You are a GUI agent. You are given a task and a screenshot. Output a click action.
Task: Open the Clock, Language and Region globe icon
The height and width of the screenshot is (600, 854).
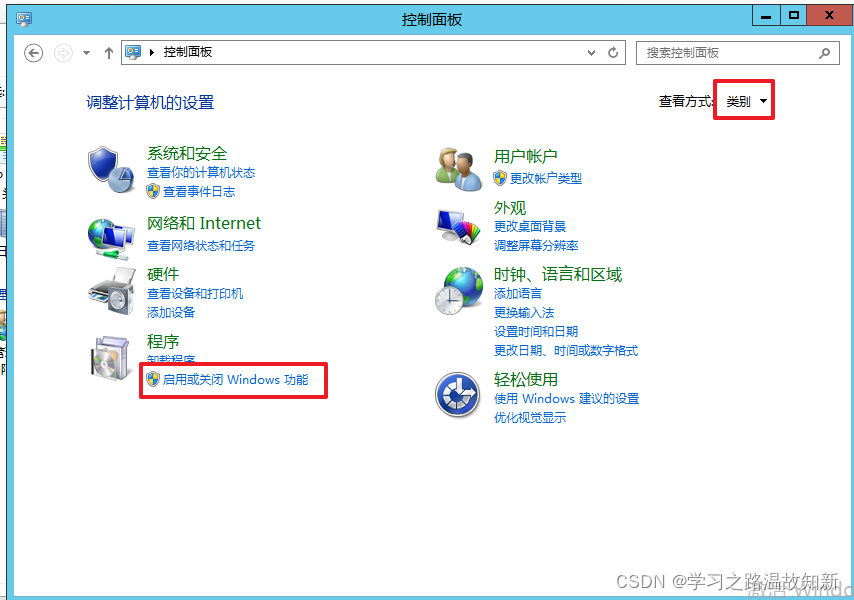459,291
